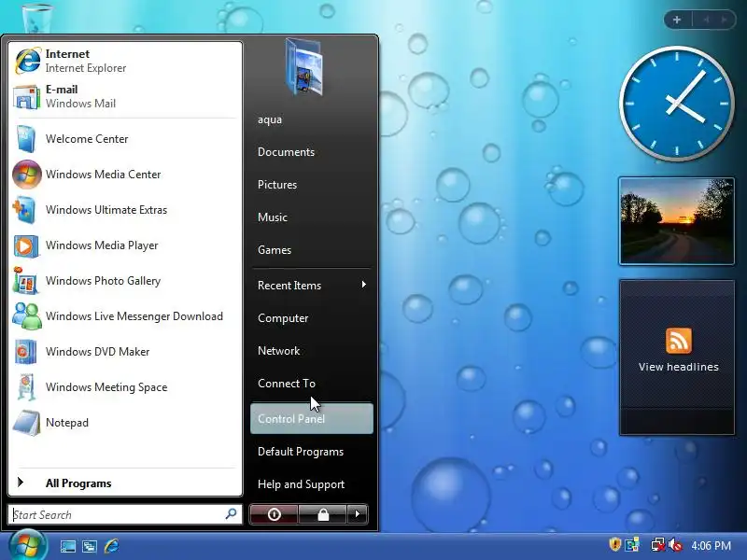
Task: Click the slideshow photo gadget
Action: [676, 221]
